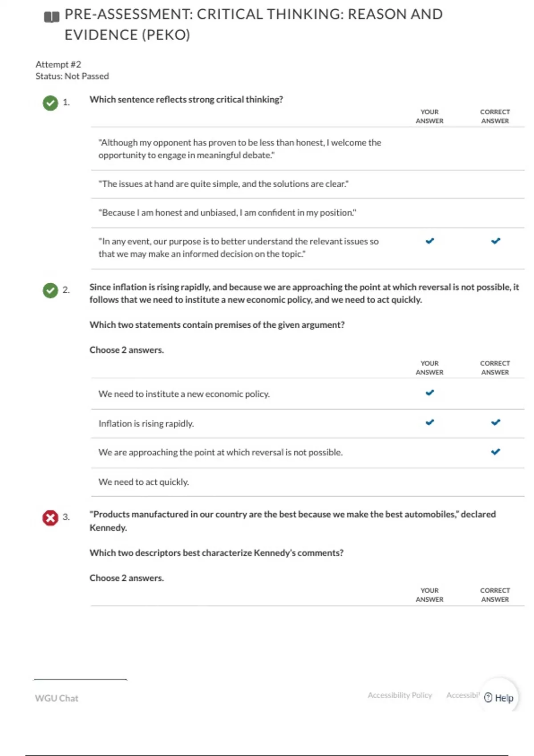Click correct answer checkmark for "In any event" option
This screenshot has width=534, height=756.
[495, 241]
